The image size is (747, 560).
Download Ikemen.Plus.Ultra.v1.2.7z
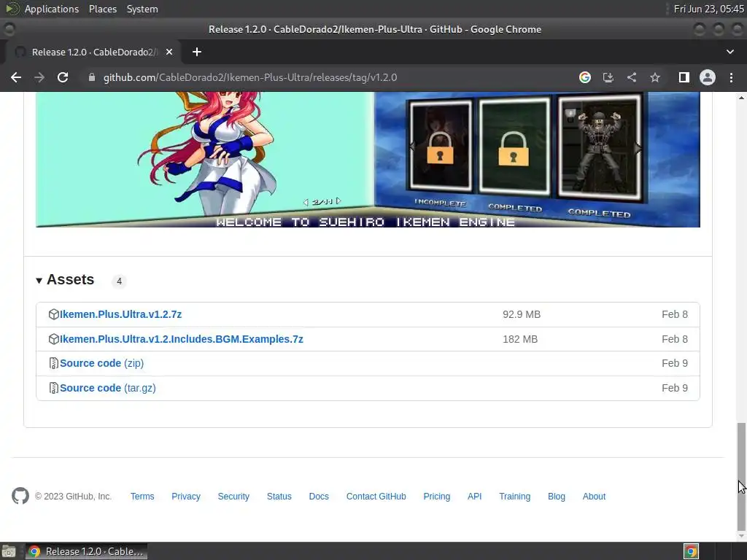click(120, 314)
